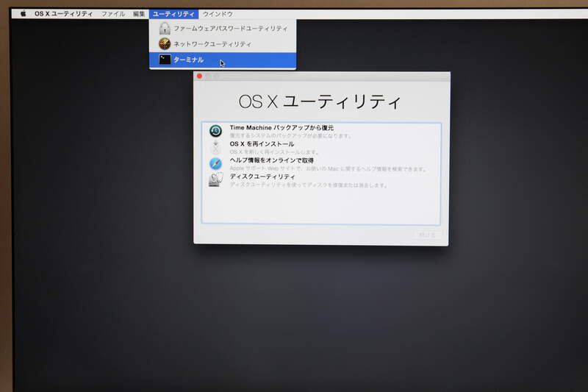Viewport: 588px width, 392px height.
Task: Open the ファイル menu
Action: (x=112, y=14)
